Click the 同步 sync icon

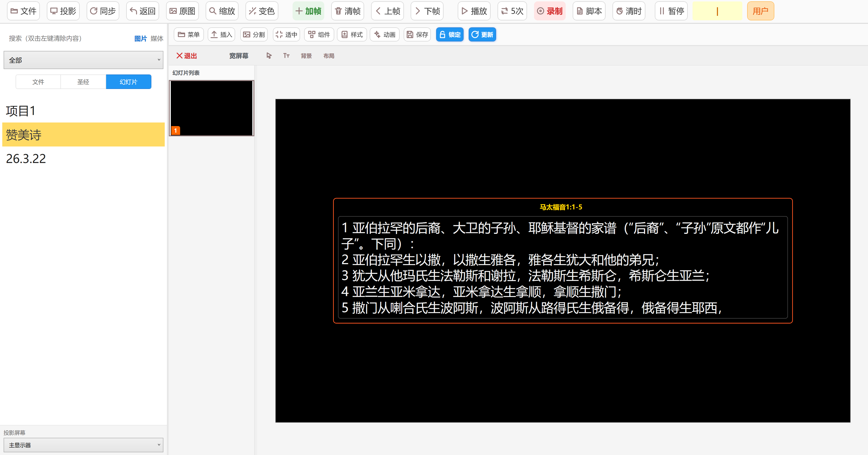pos(103,11)
